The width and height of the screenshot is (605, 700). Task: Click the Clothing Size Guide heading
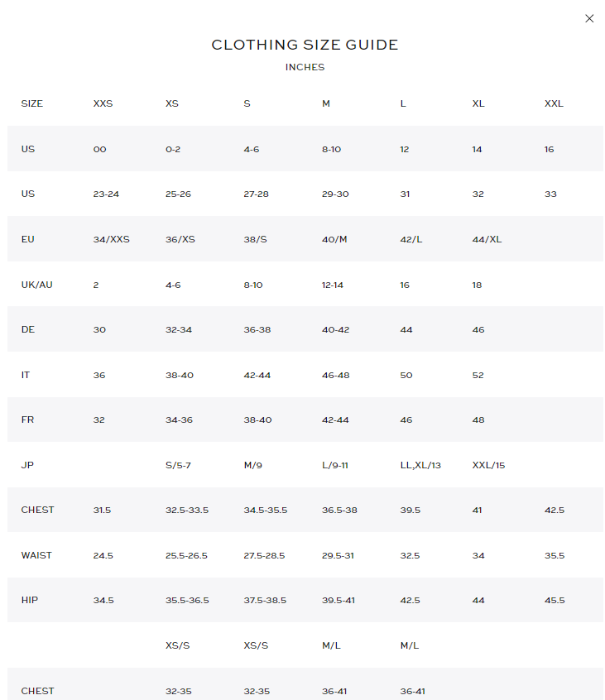click(x=305, y=45)
